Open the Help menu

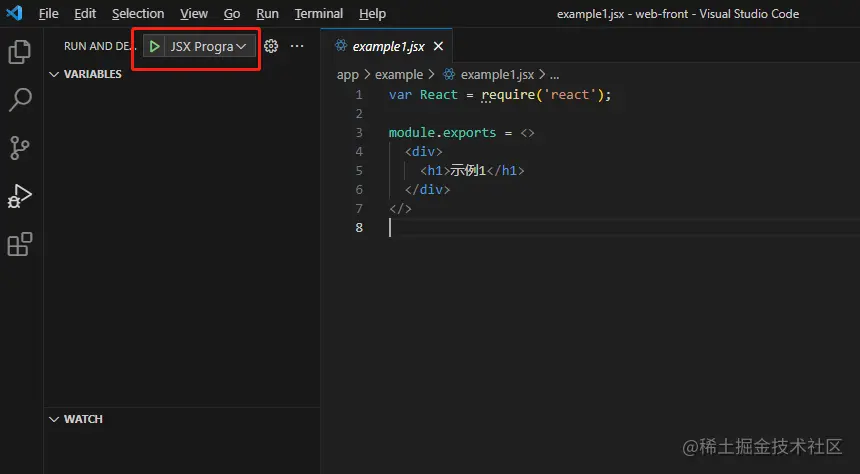tap(372, 14)
